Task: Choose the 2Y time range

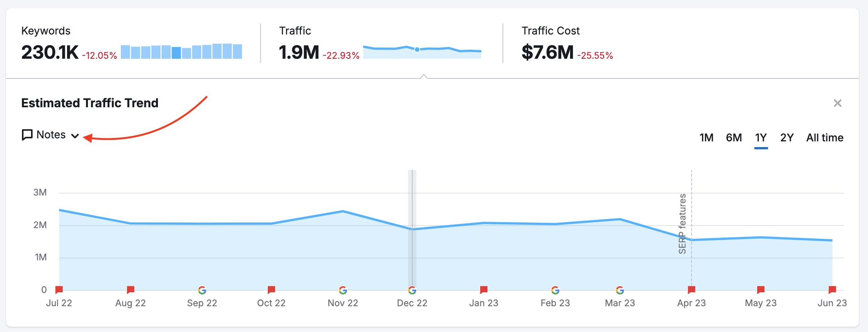Action: [787, 138]
